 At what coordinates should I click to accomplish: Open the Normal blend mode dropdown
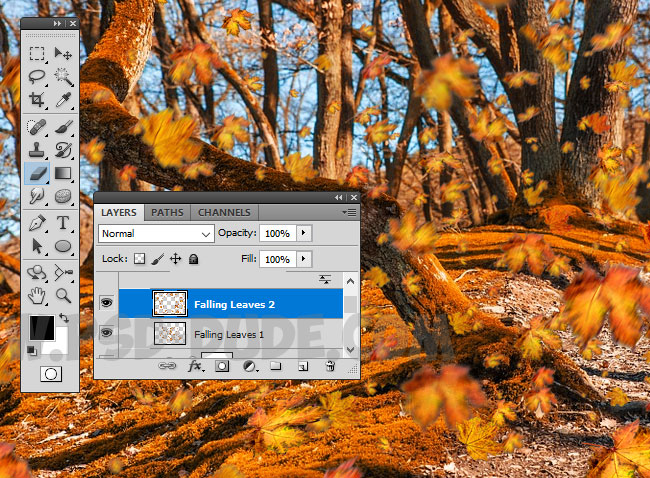(157, 233)
